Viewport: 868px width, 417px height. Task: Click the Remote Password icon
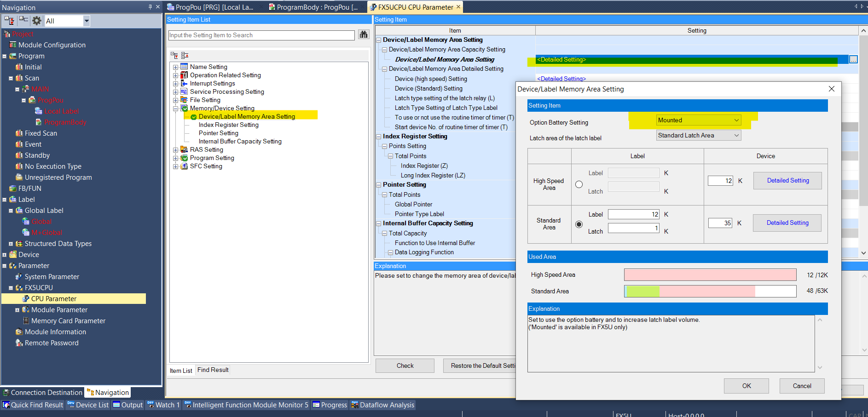[x=19, y=343]
